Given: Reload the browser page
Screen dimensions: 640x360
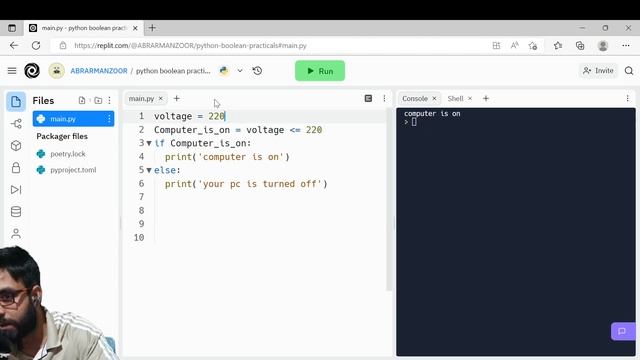Looking at the screenshot, I should click(x=36, y=45).
